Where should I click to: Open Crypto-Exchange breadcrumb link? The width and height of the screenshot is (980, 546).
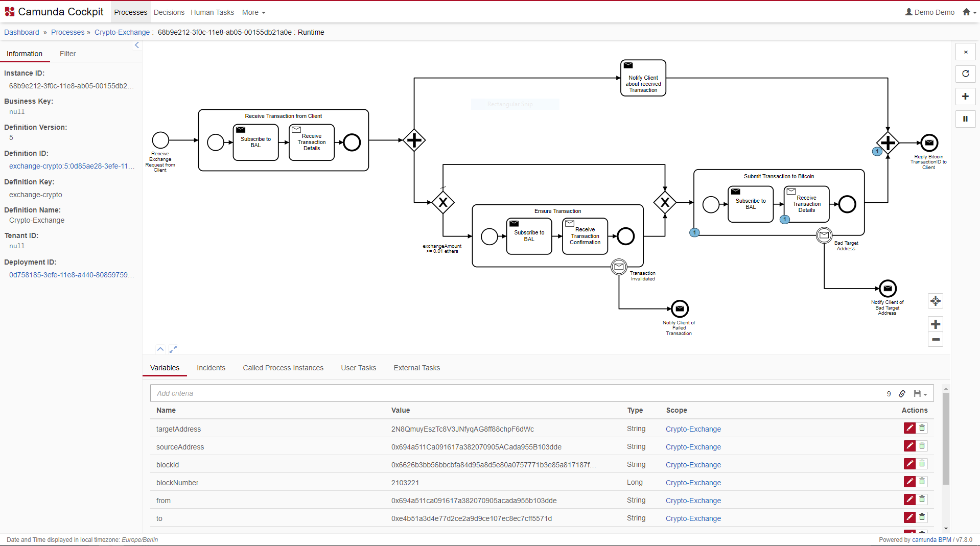[x=122, y=32]
